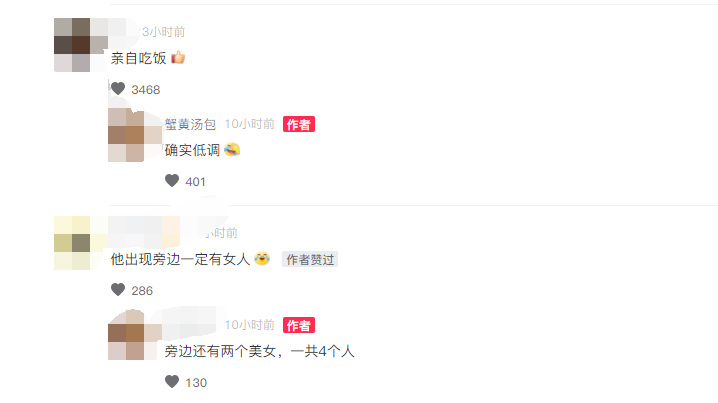718x403 pixels.
Task: Click the reply text 确实低调
Action: click(192, 150)
